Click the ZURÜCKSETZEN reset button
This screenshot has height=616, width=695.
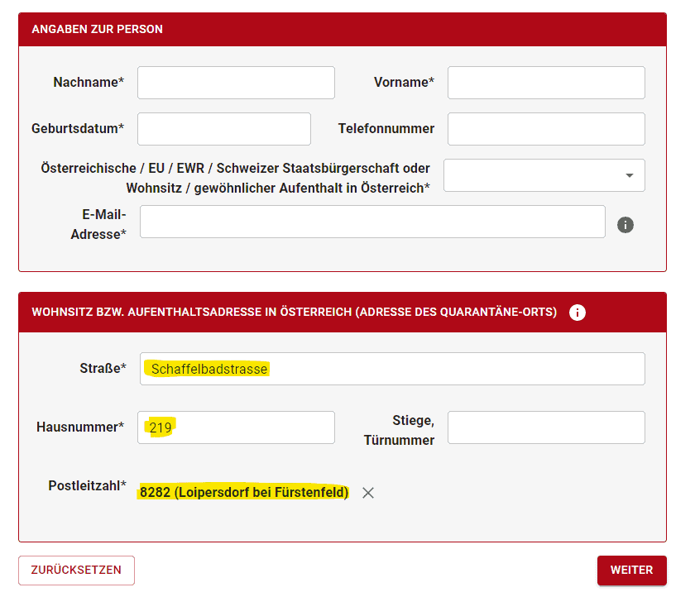[76, 571]
